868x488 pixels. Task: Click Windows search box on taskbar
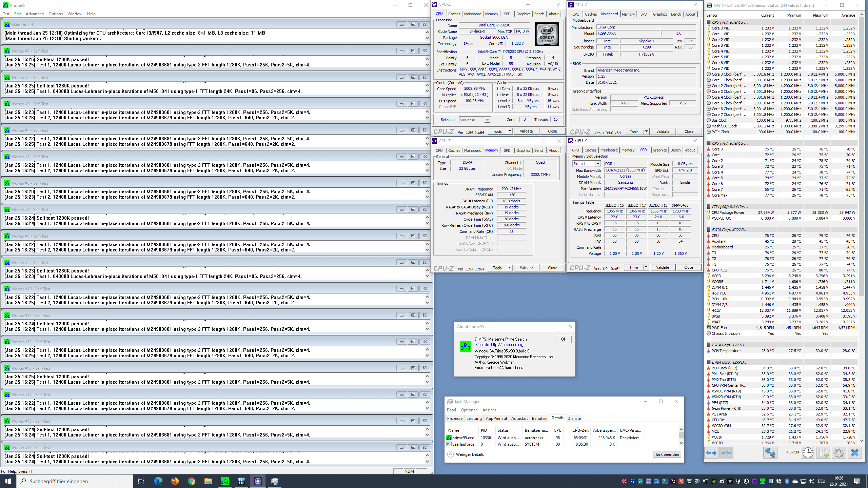75,481
